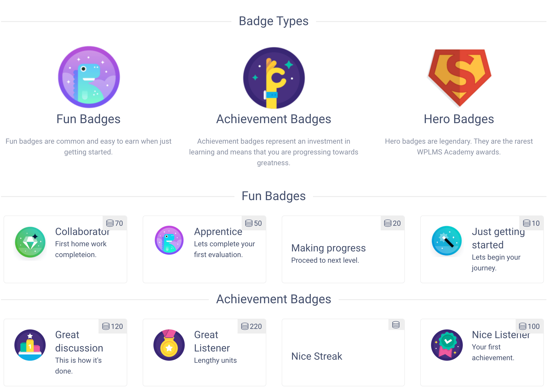Open the Nice Streak badge title

317,356
